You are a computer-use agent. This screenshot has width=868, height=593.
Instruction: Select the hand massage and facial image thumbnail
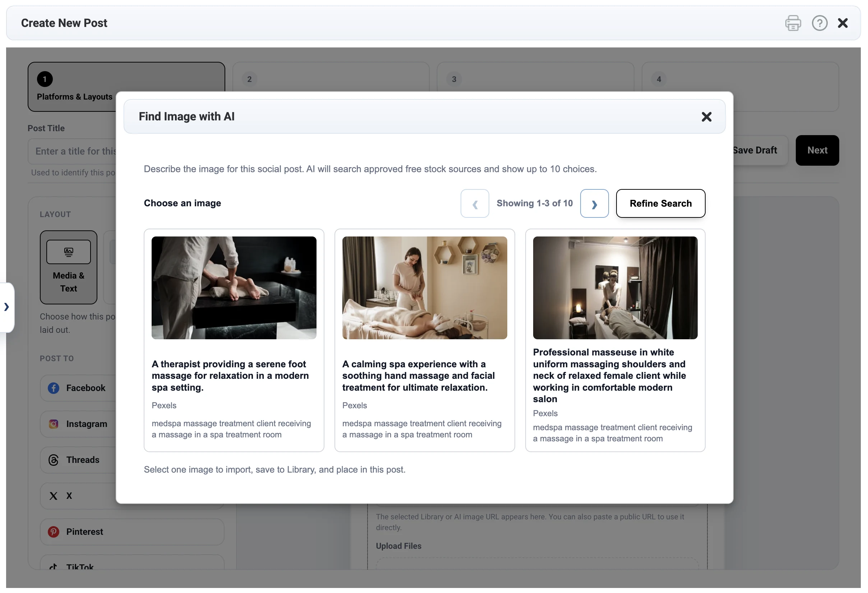coord(424,288)
